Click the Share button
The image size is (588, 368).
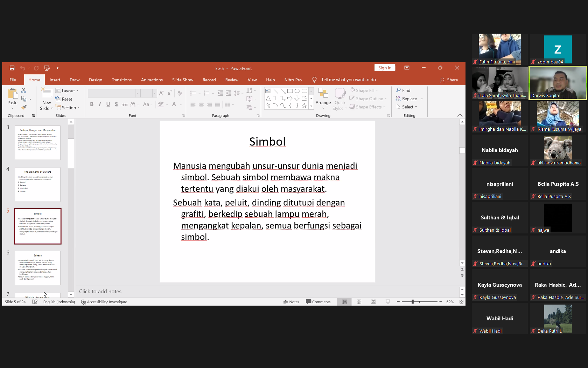pyautogui.click(x=449, y=80)
